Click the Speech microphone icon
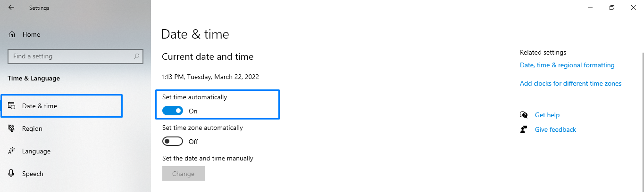The height and width of the screenshot is (192, 644). pos(12,174)
